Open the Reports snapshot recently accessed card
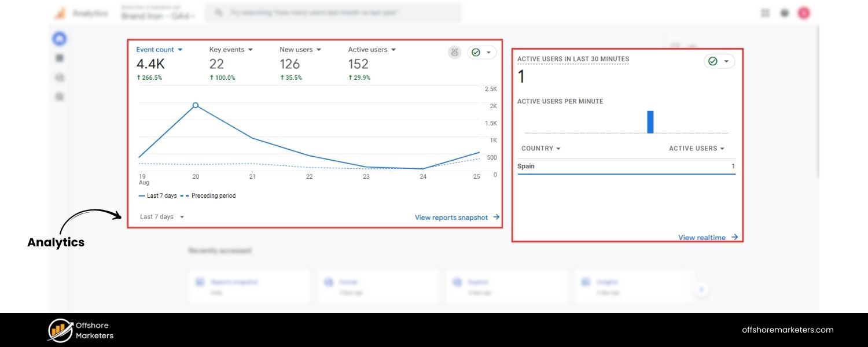 point(249,285)
